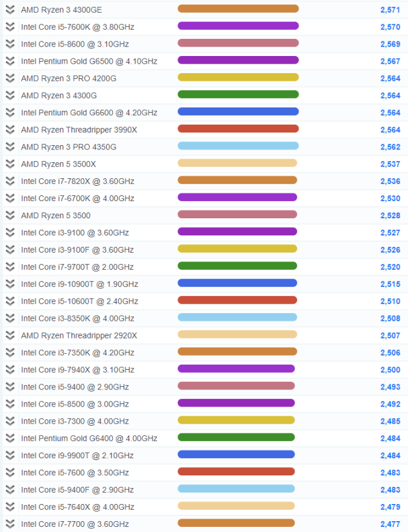This screenshot has height=532, width=408.
Task: Expand chevron for AMD Ryzen 3 PRO 4350G
Action: pyautogui.click(x=10, y=146)
